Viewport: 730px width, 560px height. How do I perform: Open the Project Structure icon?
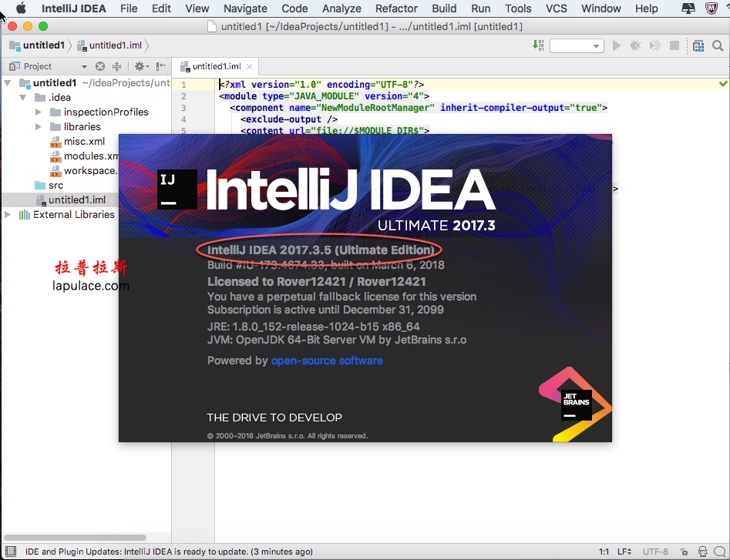pos(698,45)
